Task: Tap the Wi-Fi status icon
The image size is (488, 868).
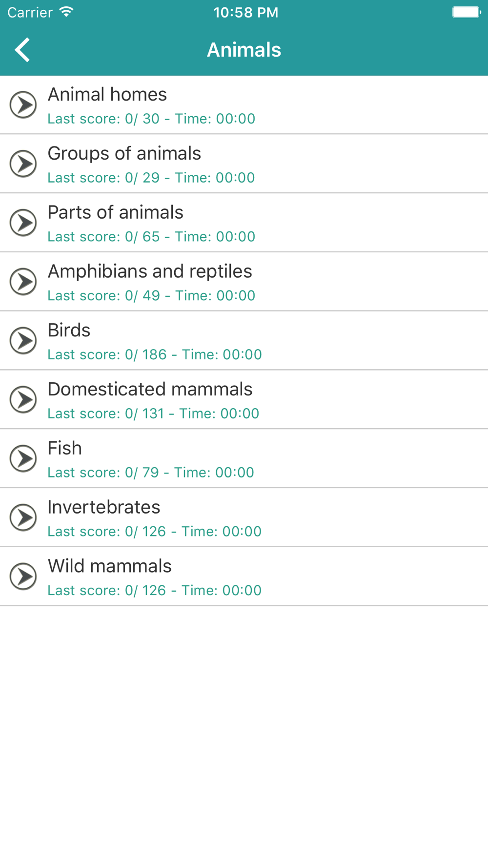Action: (x=66, y=12)
